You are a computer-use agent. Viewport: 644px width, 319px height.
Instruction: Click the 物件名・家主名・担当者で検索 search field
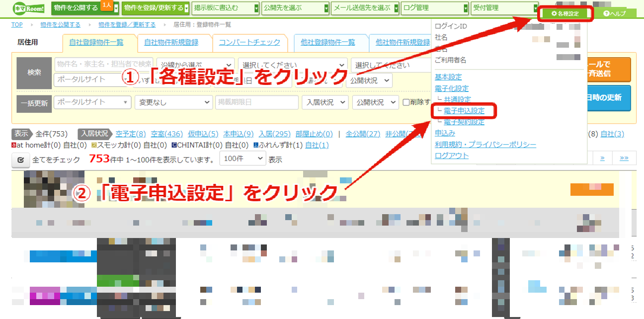point(103,64)
